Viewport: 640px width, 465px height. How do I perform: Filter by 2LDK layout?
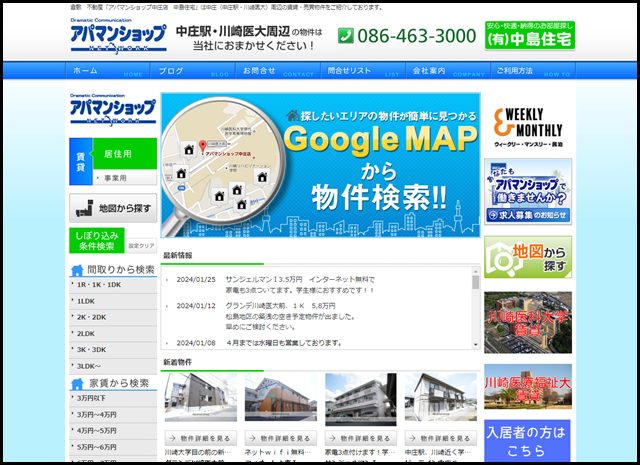[113, 334]
